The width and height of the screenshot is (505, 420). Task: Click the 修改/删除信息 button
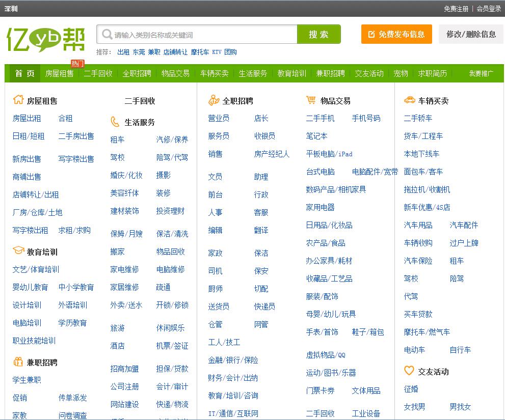coord(471,34)
